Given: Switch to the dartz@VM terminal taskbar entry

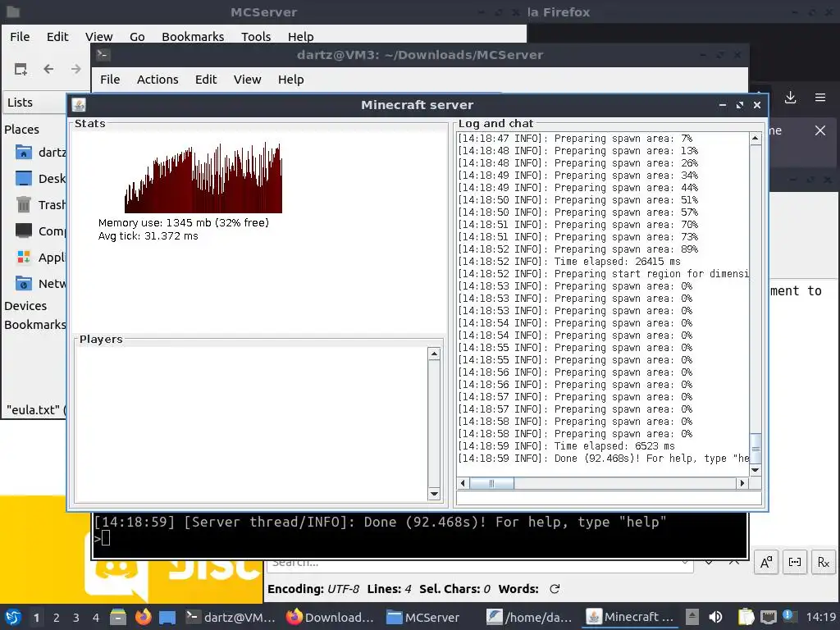Looking at the screenshot, I should coord(231,617).
